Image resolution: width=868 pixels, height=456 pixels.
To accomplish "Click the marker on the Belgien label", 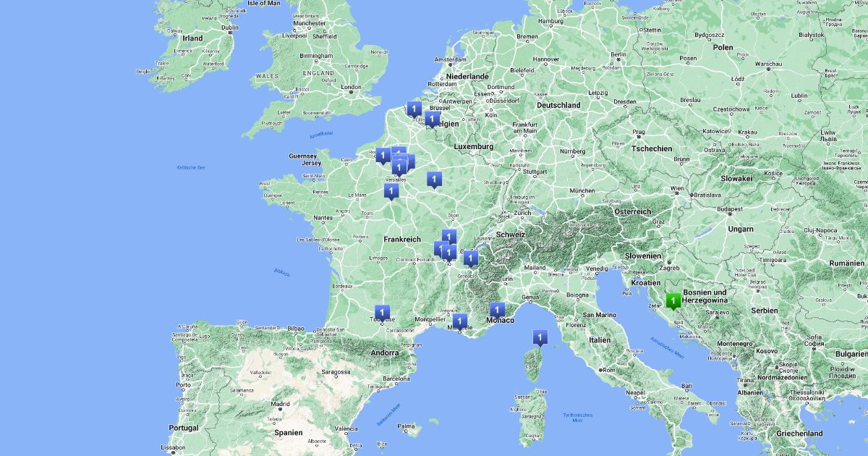I will tap(432, 119).
